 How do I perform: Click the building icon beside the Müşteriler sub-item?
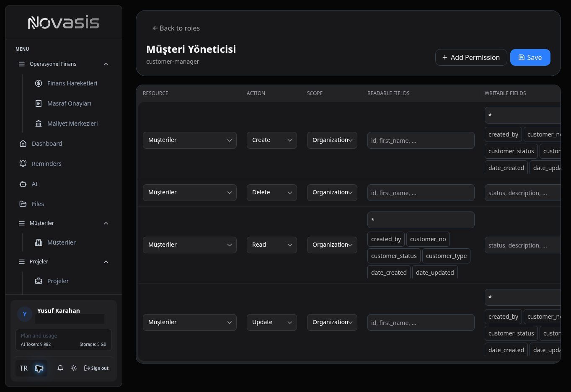(x=39, y=242)
